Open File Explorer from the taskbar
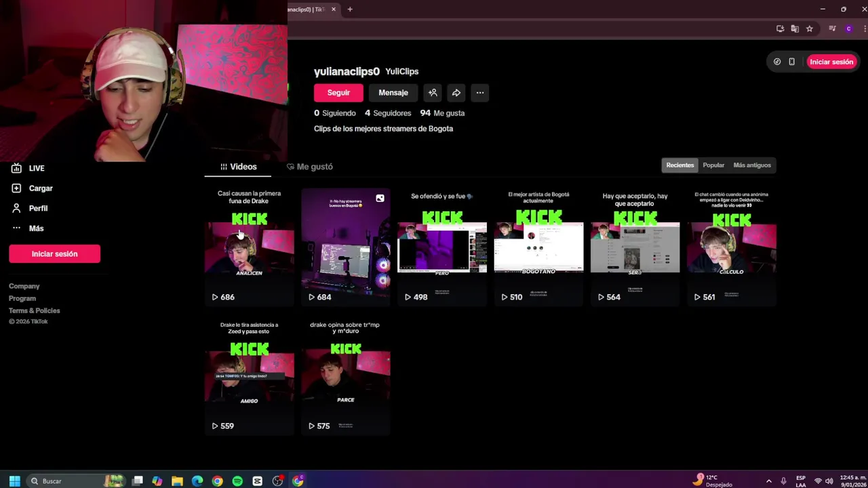Screen dimensions: 868x488 click(x=177, y=481)
